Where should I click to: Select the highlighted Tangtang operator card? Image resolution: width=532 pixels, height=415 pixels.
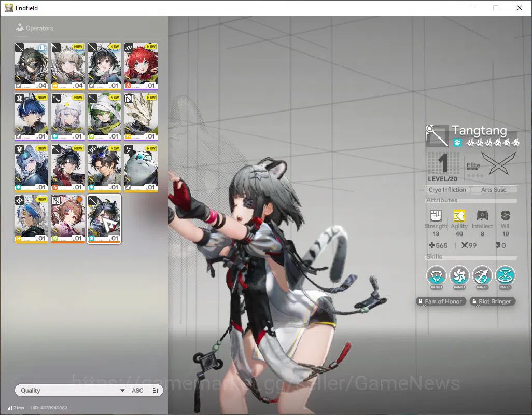104,219
